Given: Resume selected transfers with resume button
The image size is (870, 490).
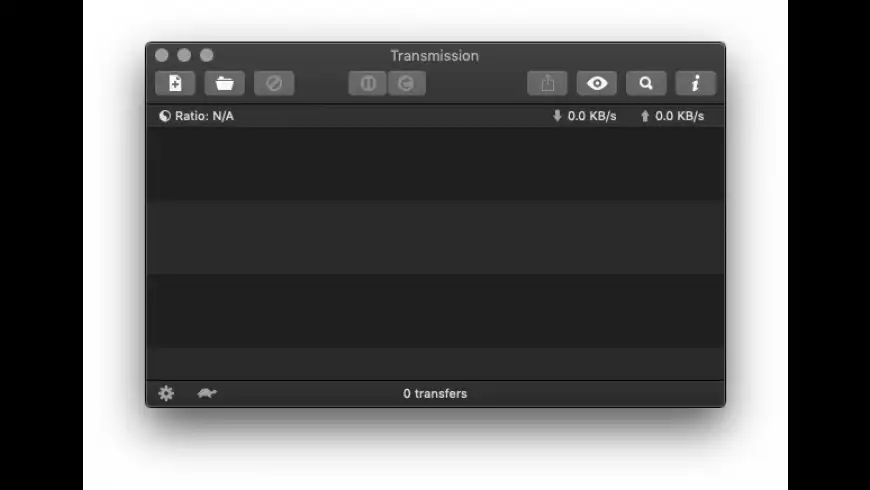Looking at the screenshot, I should (407, 83).
